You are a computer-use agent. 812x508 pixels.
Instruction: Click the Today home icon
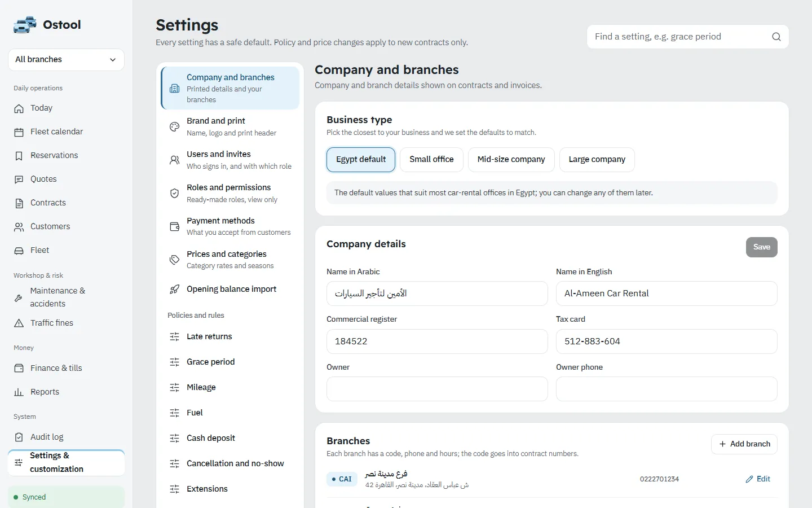pos(19,108)
